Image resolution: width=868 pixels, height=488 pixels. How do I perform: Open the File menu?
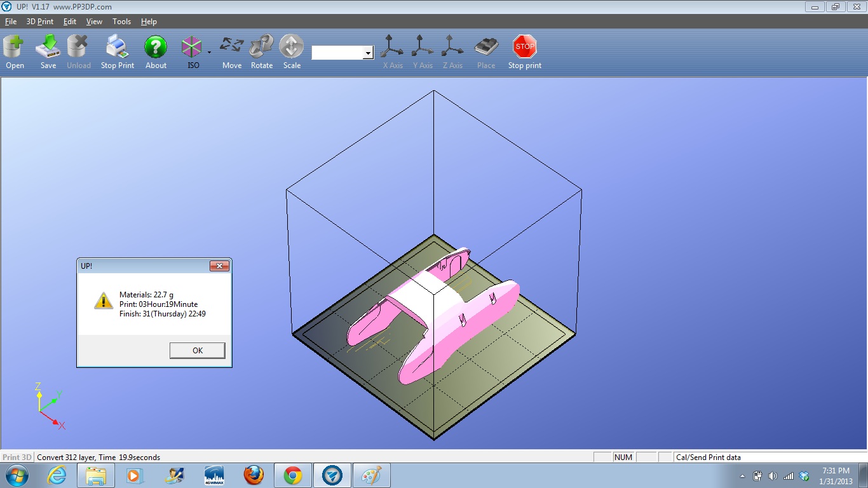(x=11, y=22)
